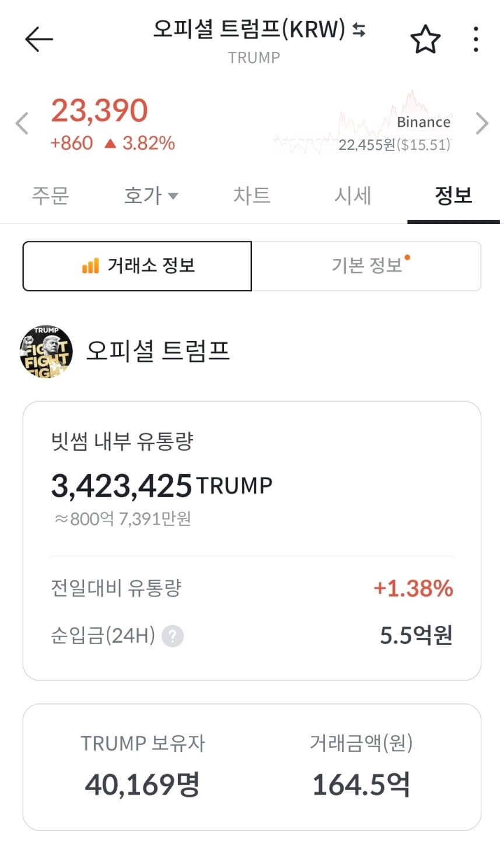
Task: Tap the current price 23,390
Action: pyautogui.click(x=100, y=110)
